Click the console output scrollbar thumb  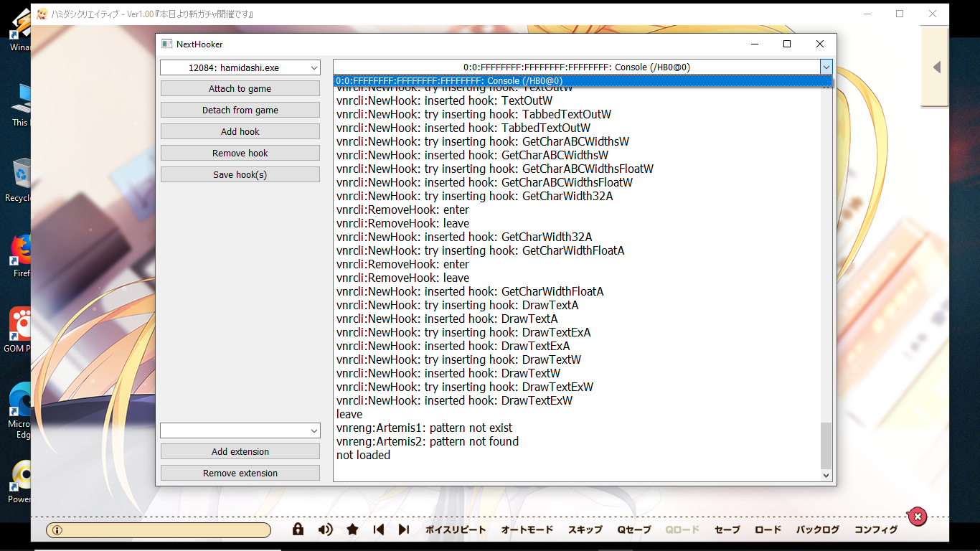click(x=826, y=446)
